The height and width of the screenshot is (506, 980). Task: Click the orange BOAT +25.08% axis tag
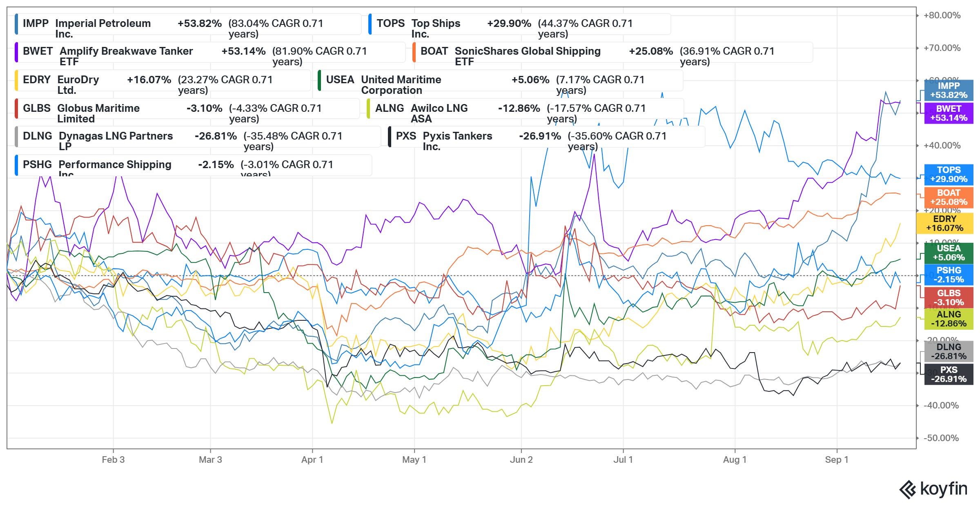(x=948, y=198)
